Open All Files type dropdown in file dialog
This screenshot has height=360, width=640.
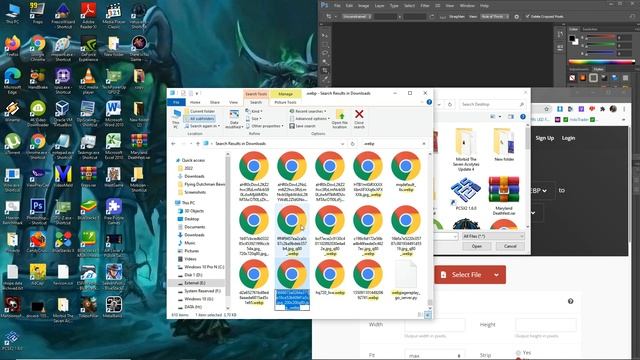point(493,236)
